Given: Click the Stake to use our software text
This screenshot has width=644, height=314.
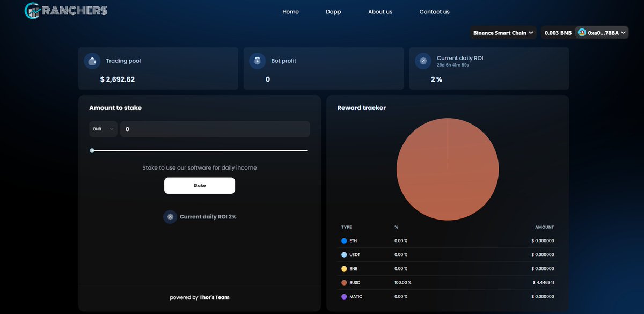Looking at the screenshot, I should (200, 168).
